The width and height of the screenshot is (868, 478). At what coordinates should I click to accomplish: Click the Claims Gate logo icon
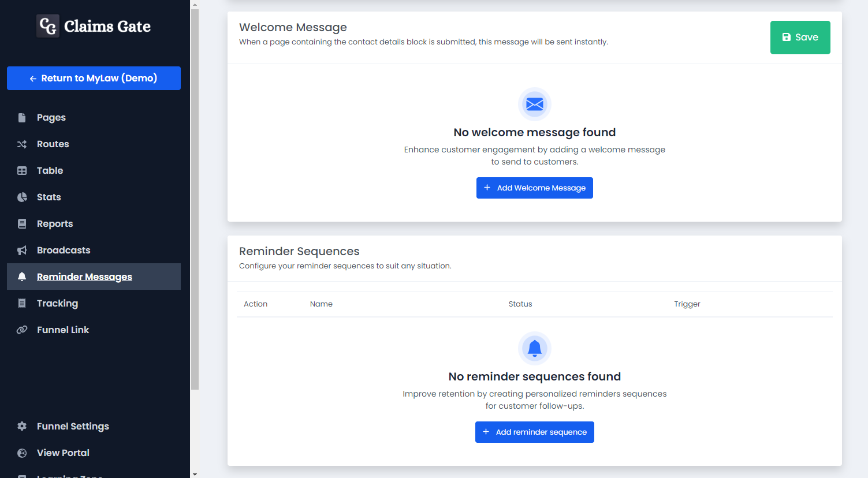click(x=48, y=26)
